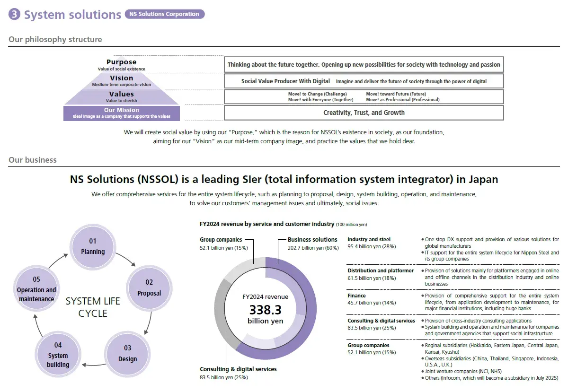Click the 02 Proposal circle
This screenshot has height=392, width=568.
pyautogui.click(x=149, y=287)
